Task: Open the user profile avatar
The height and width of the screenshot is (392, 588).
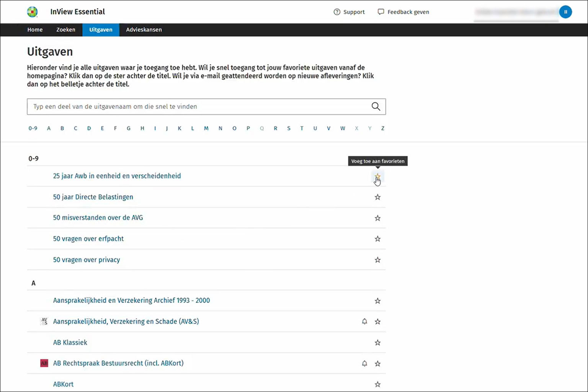Action: tap(565, 12)
